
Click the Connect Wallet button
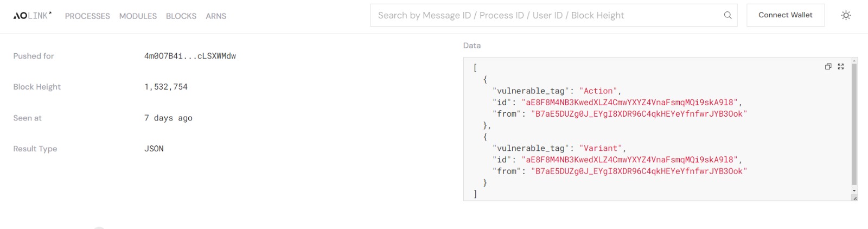pyautogui.click(x=785, y=15)
